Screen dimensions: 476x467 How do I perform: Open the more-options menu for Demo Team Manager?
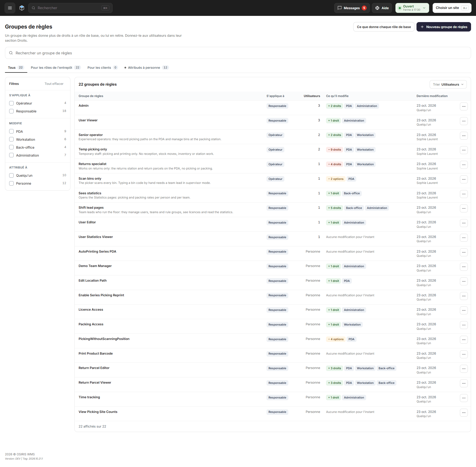click(x=464, y=267)
